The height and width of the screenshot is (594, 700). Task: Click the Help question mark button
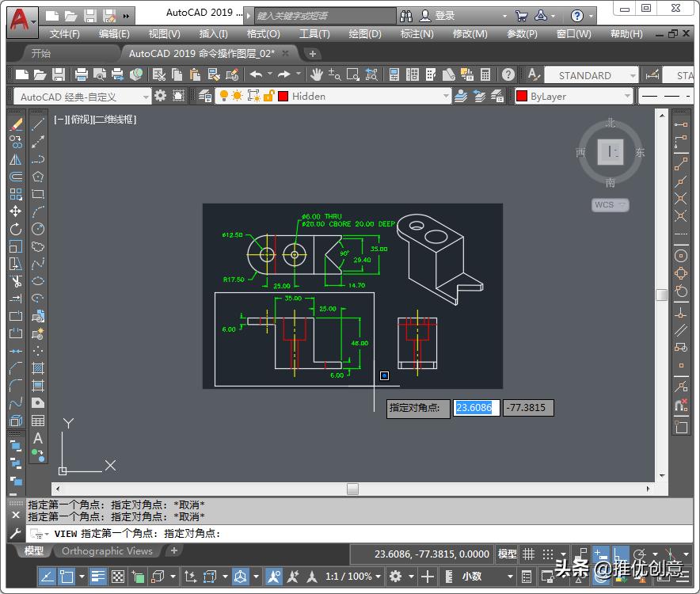[x=579, y=15]
